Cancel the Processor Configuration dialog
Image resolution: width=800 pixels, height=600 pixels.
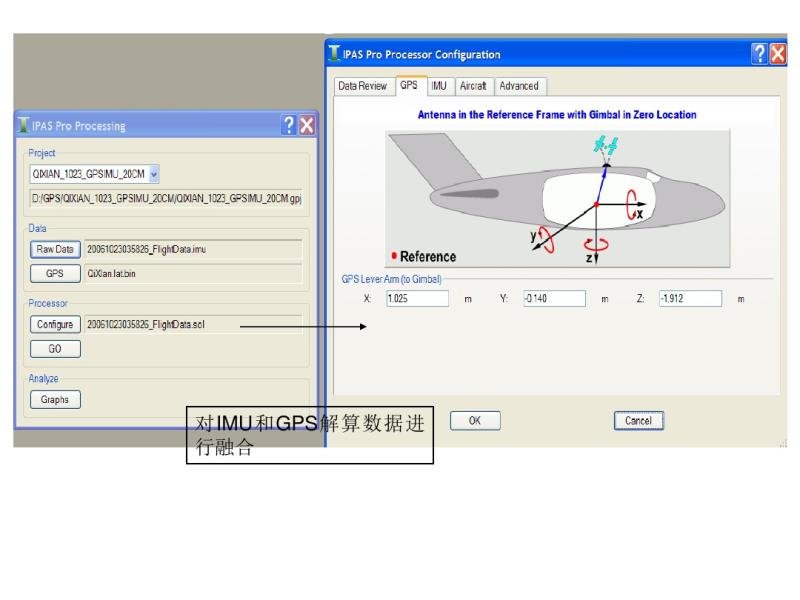click(x=638, y=421)
